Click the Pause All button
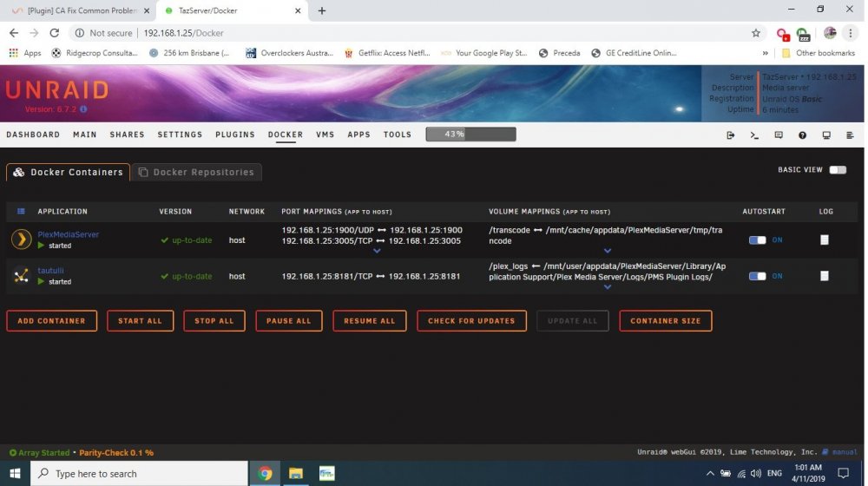The image size is (868, 486). coord(290,322)
